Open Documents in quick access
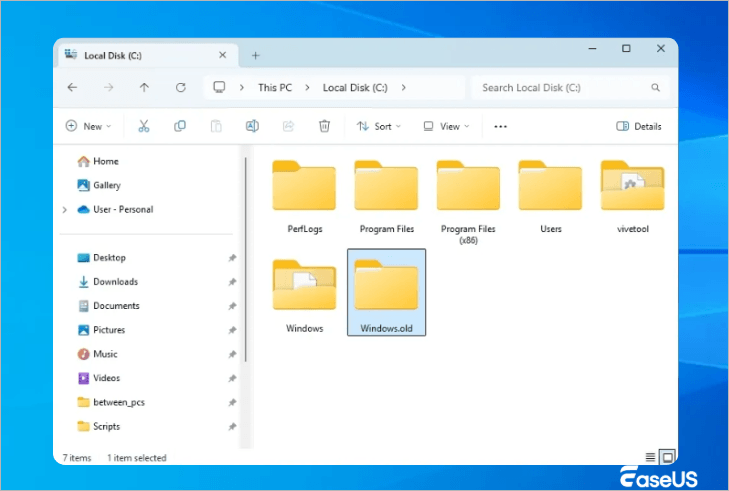The height and width of the screenshot is (491, 729). tap(108, 306)
